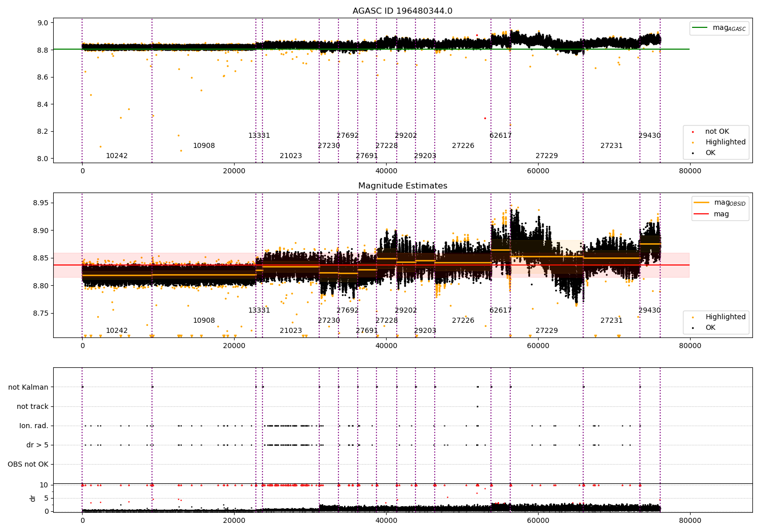Image resolution: width=760 pixels, height=532 pixels.
Task: Click obsid label 21023 in the top plot
Action: point(291,156)
